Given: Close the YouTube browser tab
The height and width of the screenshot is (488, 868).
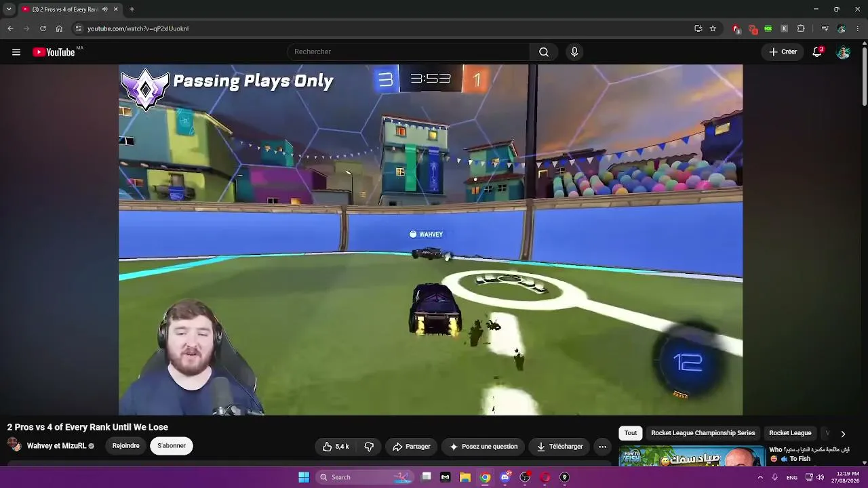Looking at the screenshot, I should point(115,9).
